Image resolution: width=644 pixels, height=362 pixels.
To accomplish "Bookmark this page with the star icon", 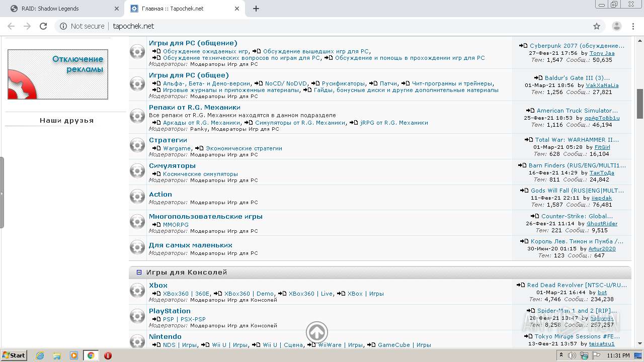I will (x=597, y=26).
